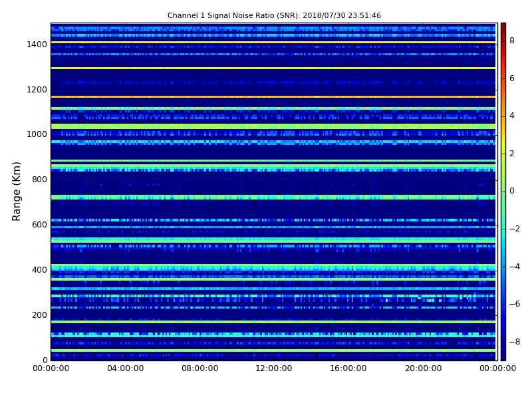The image size is (532, 399).
Task: Click the yellow section of the colorbar
Action: pyautogui.click(x=503, y=142)
